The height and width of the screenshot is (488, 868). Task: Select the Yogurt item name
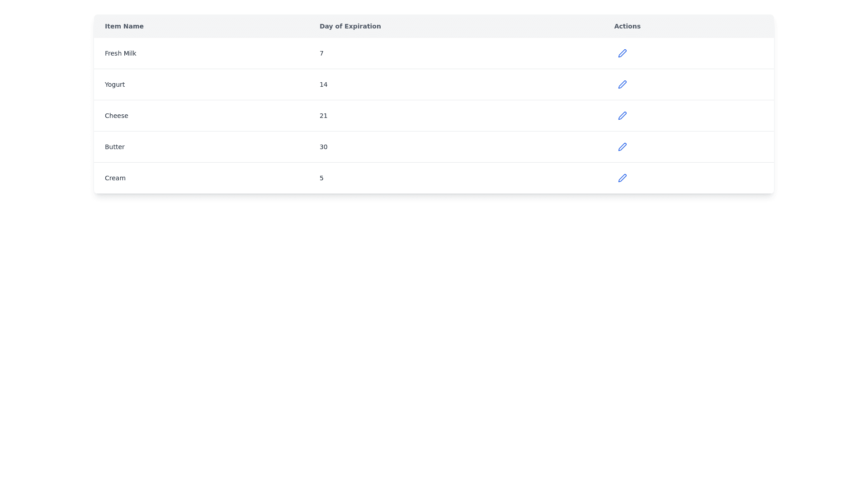point(114,84)
